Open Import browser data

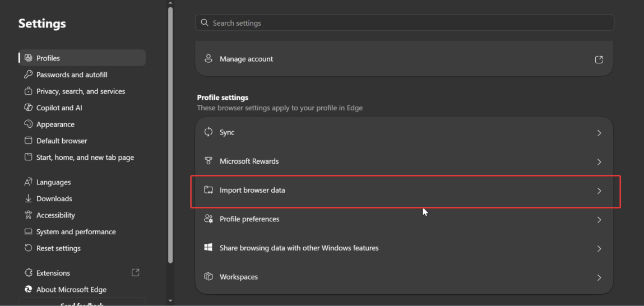coord(404,190)
